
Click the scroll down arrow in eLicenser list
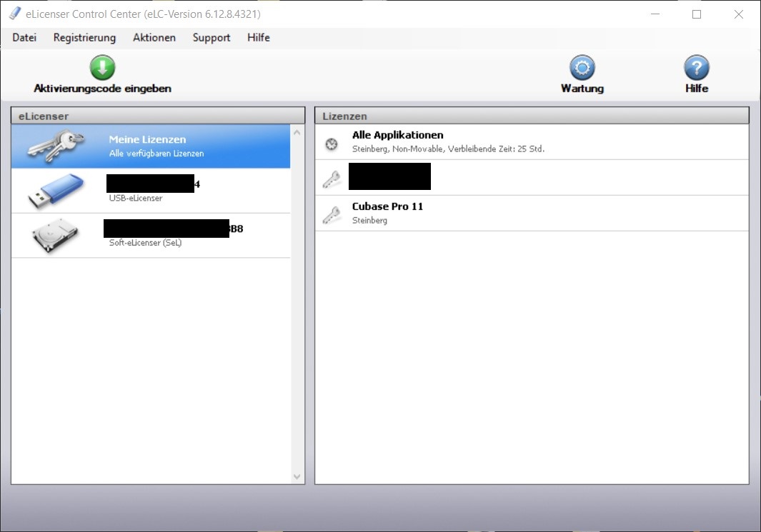[x=297, y=477]
